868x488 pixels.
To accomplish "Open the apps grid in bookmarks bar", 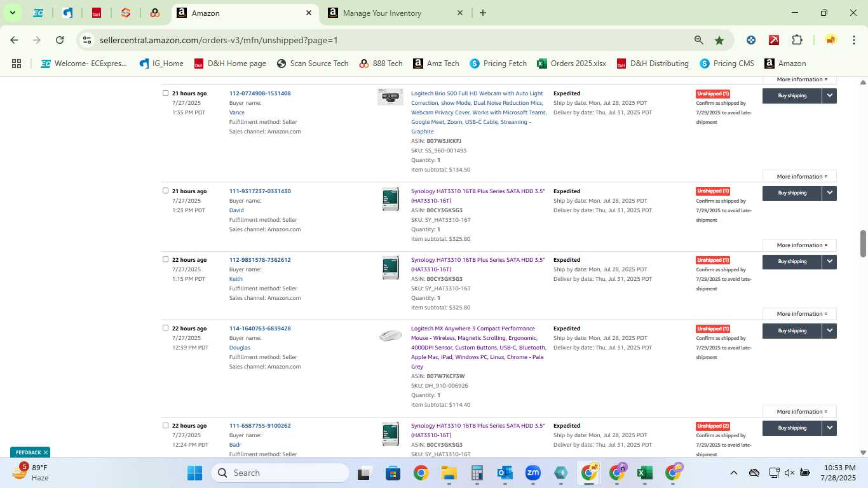I will [17, 64].
